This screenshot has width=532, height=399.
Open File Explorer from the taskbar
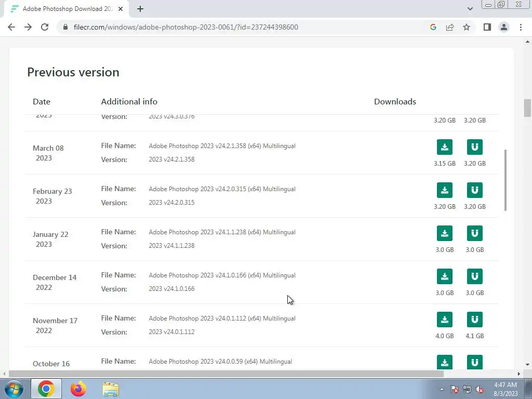pyautogui.click(x=111, y=389)
